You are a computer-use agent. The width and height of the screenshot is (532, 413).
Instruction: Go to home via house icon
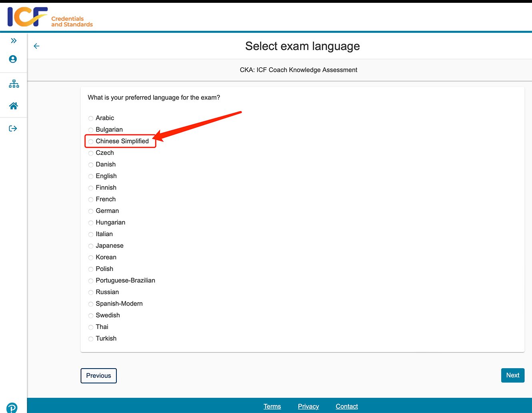pyautogui.click(x=14, y=106)
